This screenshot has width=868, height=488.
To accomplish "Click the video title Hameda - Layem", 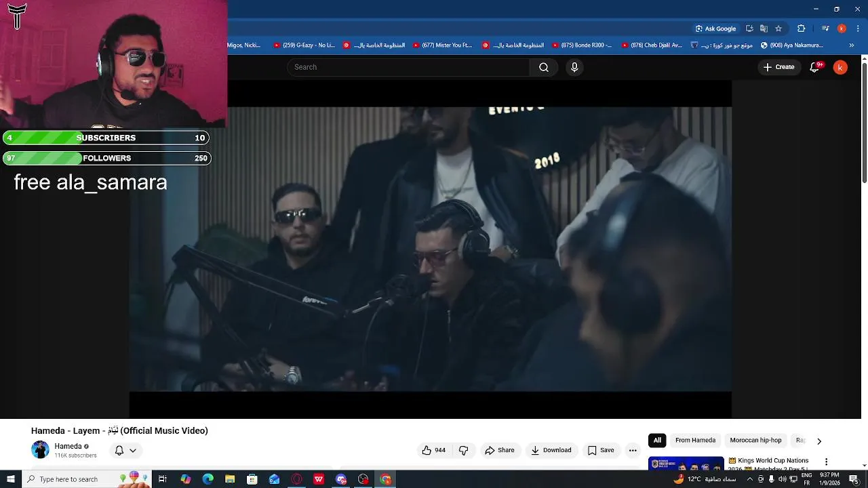I will tap(119, 430).
